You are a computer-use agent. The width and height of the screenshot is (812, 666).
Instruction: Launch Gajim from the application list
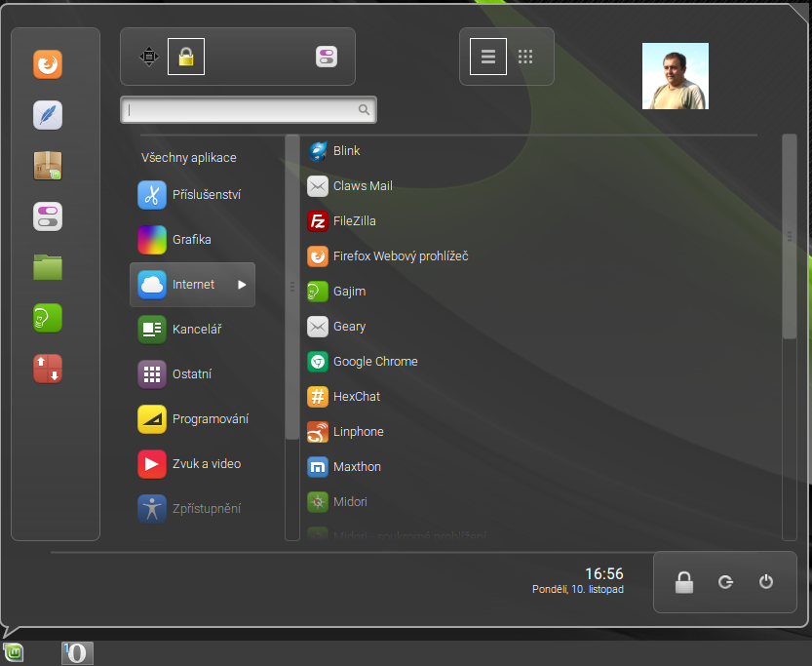336,292
